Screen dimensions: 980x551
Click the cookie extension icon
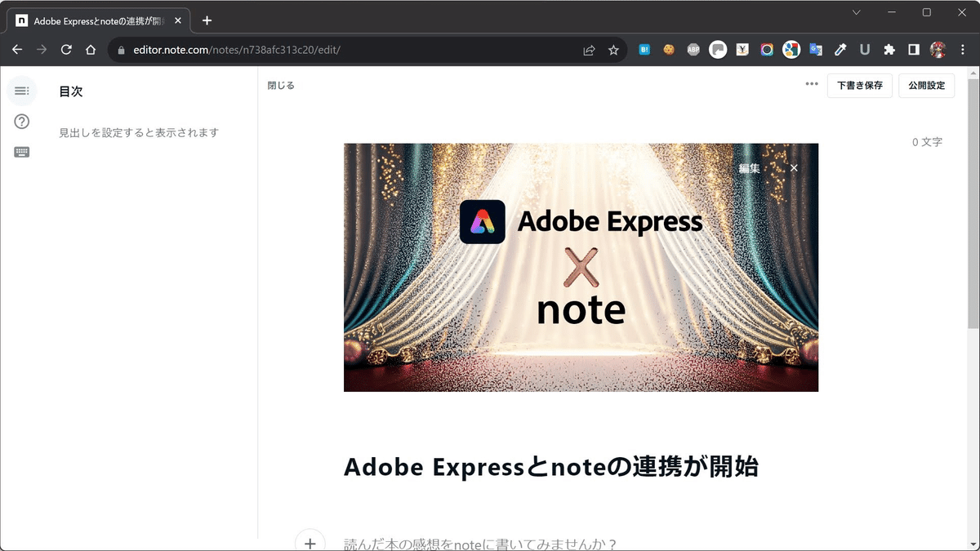click(669, 50)
